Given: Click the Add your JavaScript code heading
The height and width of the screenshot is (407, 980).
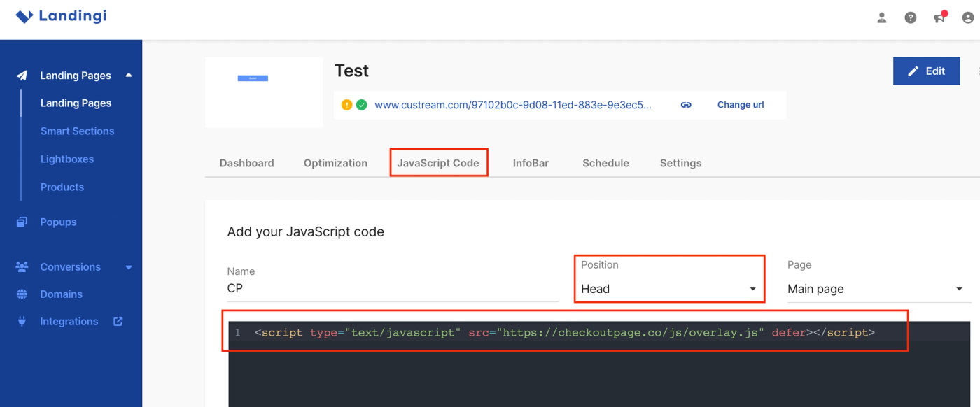Looking at the screenshot, I should [305, 231].
